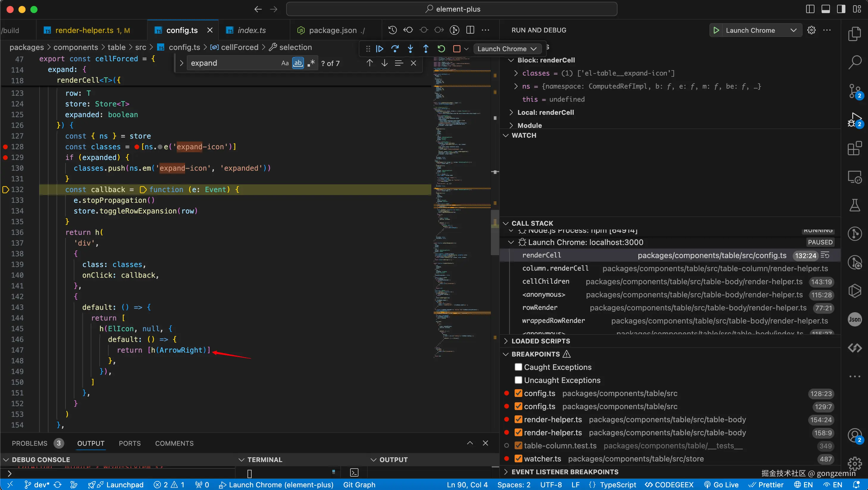Image resolution: width=868 pixels, height=490 pixels.
Task: Open the PROBLEMS panel tab
Action: pos(30,443)
